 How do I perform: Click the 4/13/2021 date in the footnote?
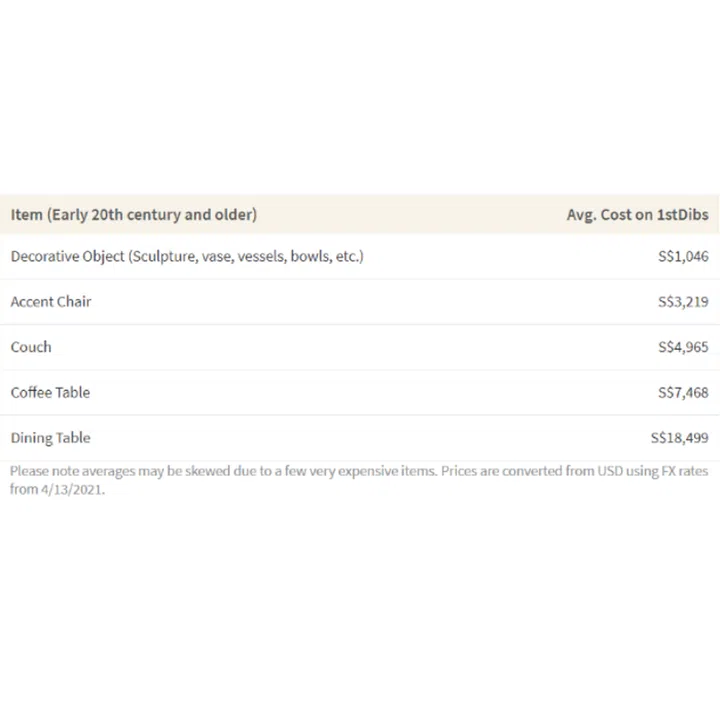click(x=75, y=490)
